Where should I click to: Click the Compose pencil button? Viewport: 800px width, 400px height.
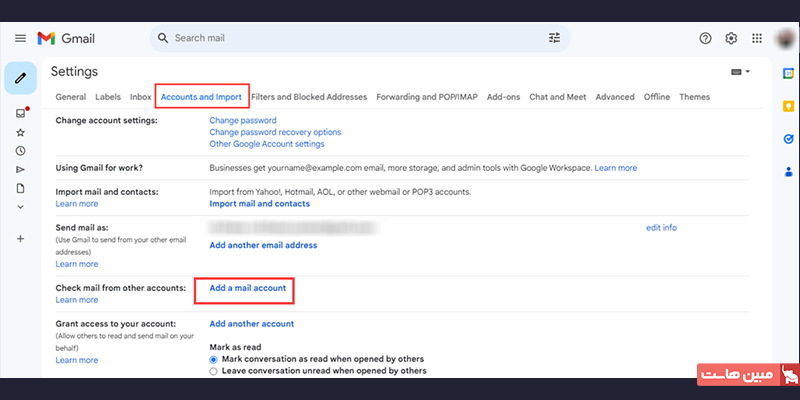20,78
